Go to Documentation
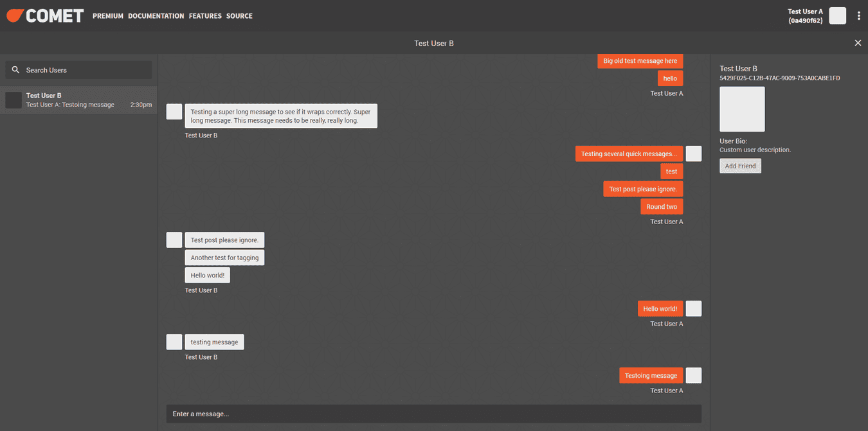The height and width of the screenshot is (431, 868). tap(156, 16)
